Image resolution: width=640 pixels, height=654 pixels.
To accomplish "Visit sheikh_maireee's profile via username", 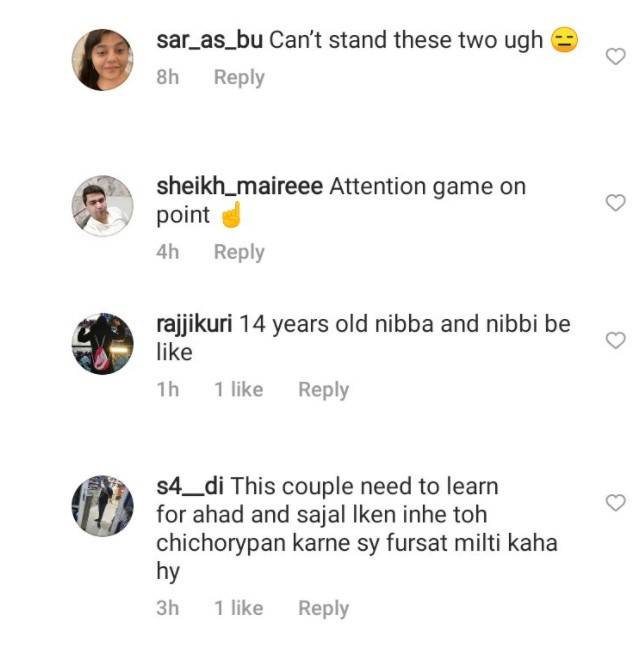I will tap(239, 186).
